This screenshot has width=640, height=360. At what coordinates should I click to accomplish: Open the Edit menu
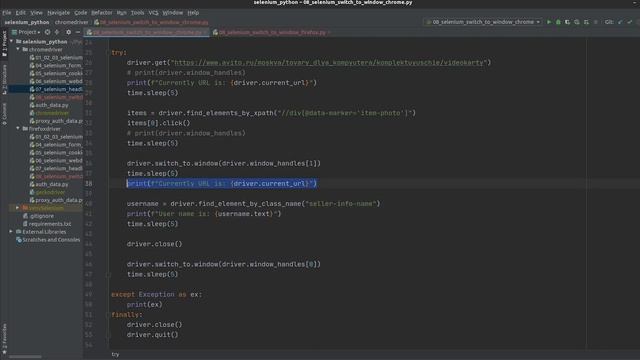click(20, 13)
